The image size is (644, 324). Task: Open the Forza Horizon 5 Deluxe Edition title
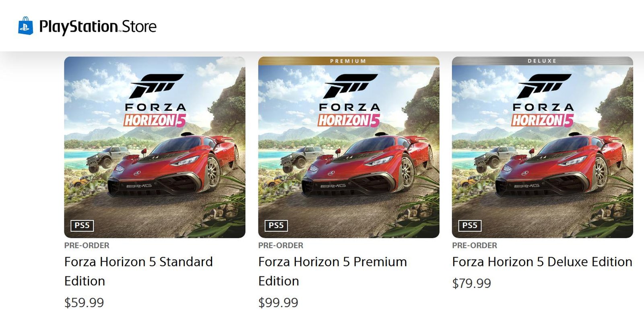542,262
